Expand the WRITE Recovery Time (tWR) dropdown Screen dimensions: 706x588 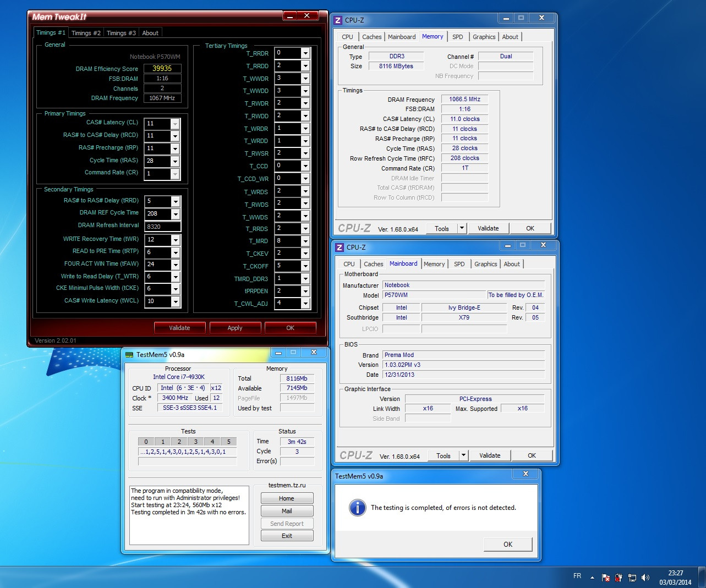coord(176,240)
